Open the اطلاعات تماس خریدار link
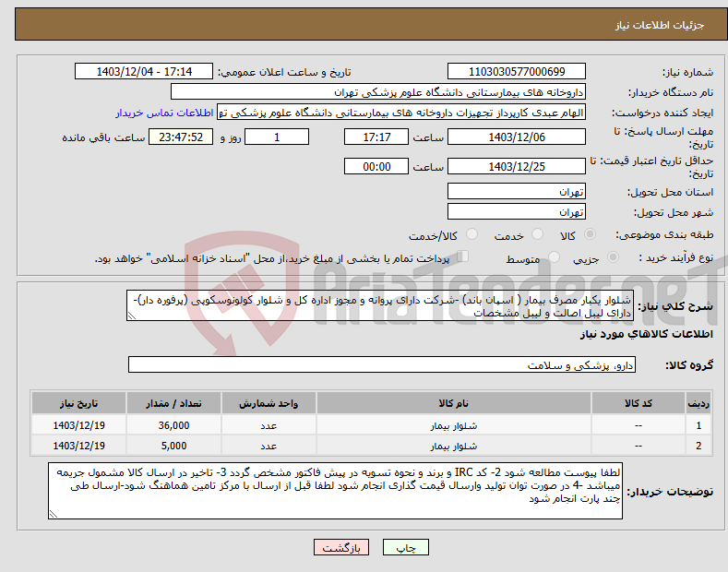The width and height of the screenshot is (728, 572). pyautogui.click(x=164, y=113)
